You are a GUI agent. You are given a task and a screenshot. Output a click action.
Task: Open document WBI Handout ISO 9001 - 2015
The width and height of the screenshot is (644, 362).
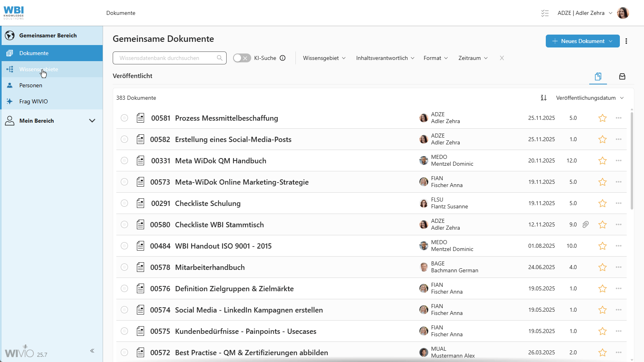[x=223, y=246]
